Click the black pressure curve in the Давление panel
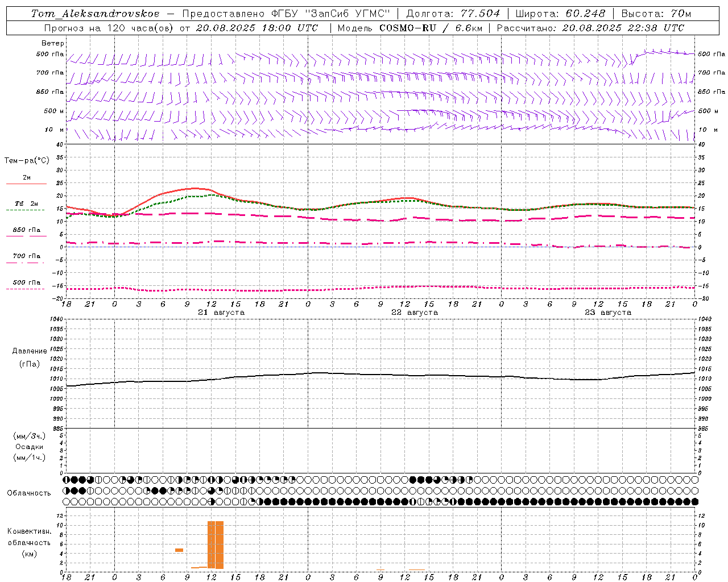 (x=380, y=375)
